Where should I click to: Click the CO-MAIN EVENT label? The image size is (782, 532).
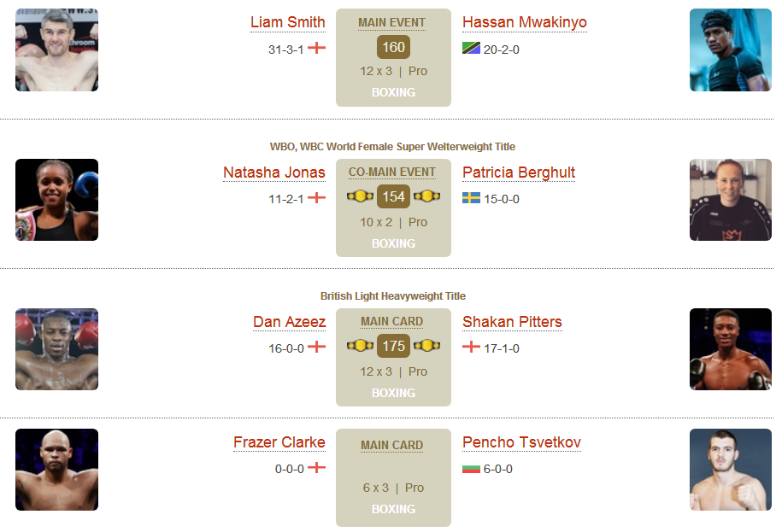tap(392, 172)
